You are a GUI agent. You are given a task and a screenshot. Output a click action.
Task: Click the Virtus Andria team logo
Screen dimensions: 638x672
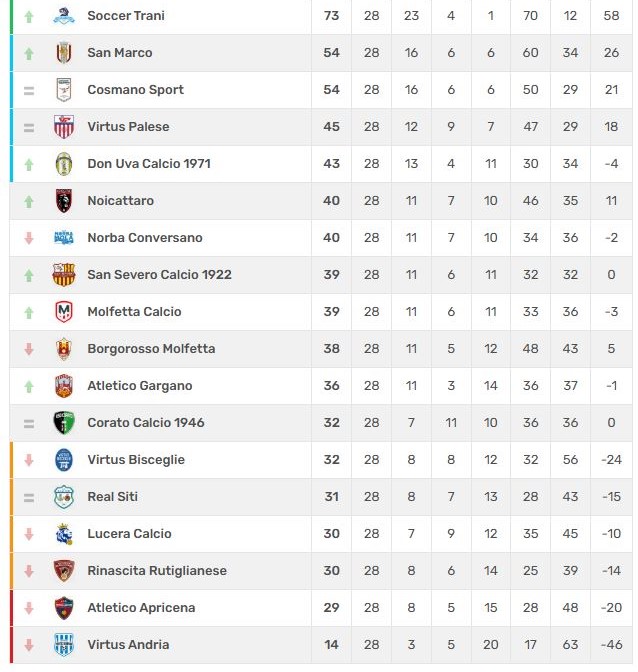(64, 645)
